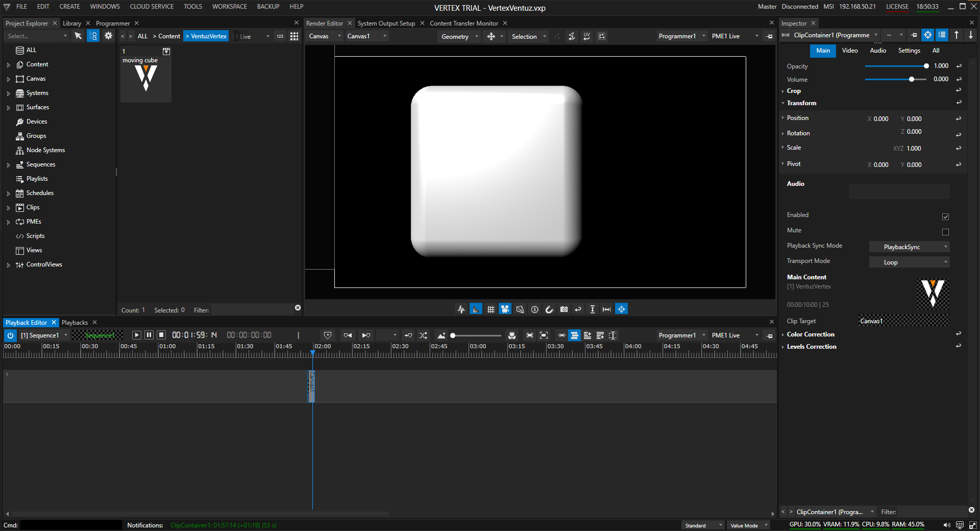Check the Mute checkbox
Viewport: 980px width, 531px height.
click(x=945, y=232)
